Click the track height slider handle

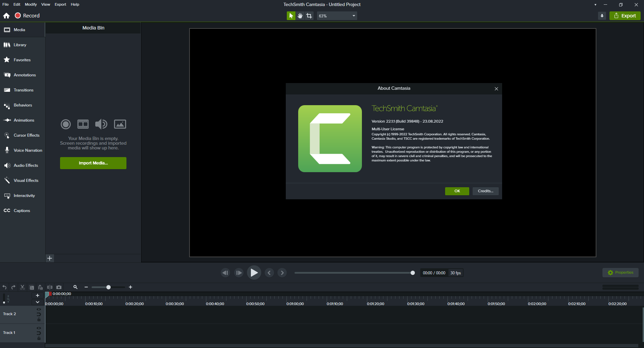pyautogui.click(x=4, y=302)
